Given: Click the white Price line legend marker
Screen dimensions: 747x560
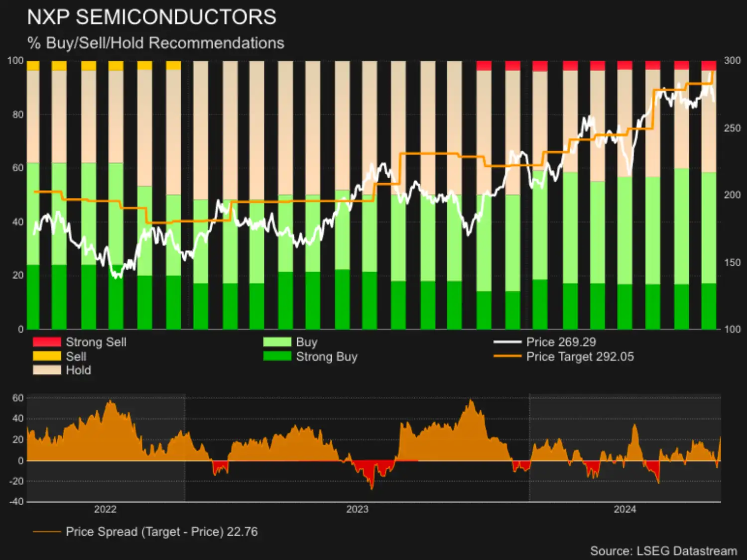Looking at the screenshot, I should point(507,342).
